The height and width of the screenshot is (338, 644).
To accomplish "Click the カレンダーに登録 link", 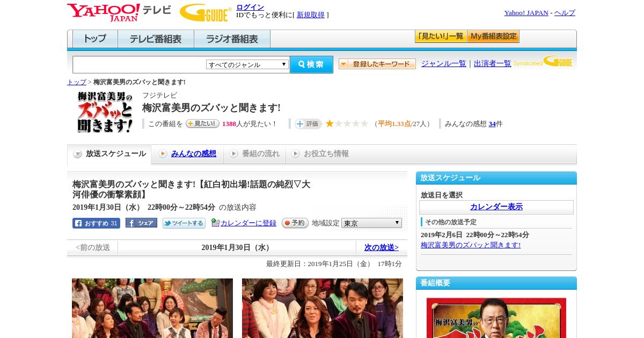I will coord(248,223).
